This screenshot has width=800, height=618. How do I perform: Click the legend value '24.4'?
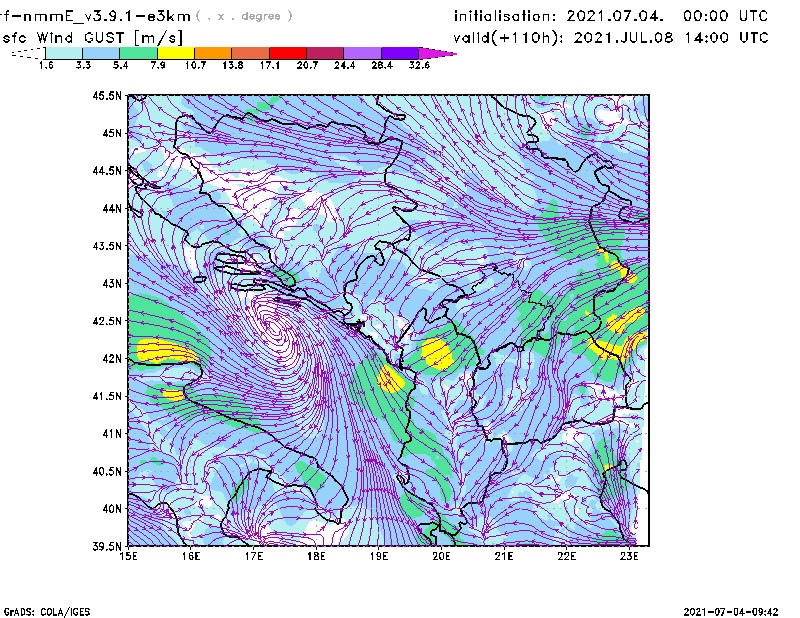(x=344, y=65)
